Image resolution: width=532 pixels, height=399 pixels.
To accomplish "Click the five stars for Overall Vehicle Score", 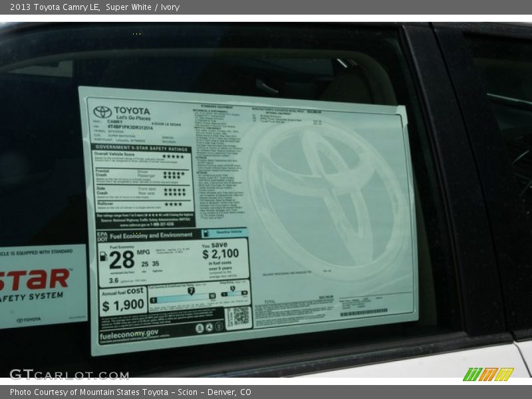I will (173, 157).
